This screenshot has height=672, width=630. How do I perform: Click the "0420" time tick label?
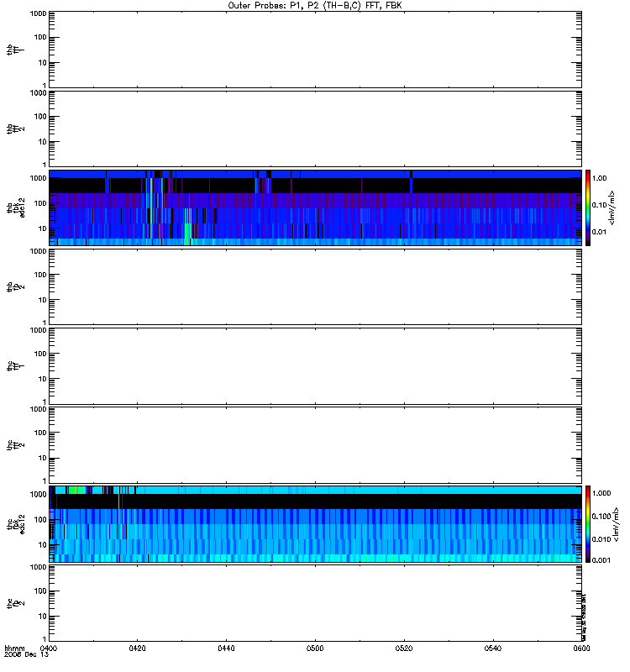click(137, 648)
